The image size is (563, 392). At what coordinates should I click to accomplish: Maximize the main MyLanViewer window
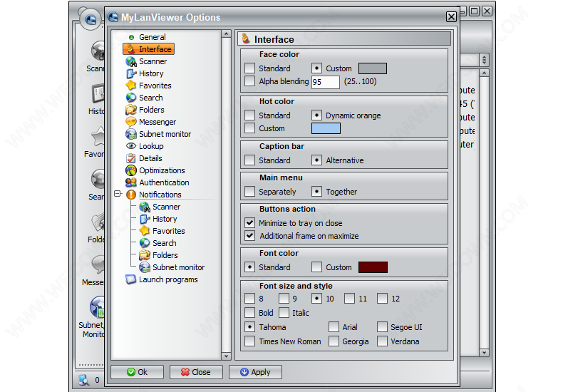pos(474,11)
